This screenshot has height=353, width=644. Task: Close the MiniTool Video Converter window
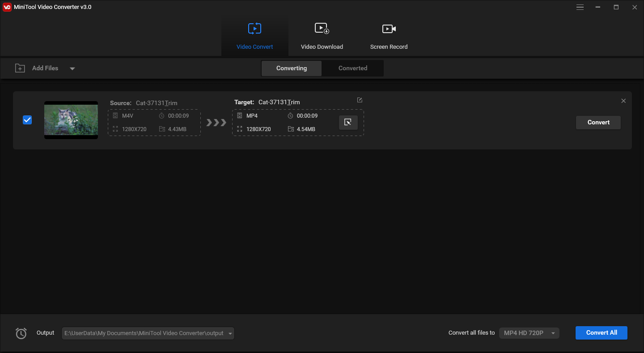(634, 7)
